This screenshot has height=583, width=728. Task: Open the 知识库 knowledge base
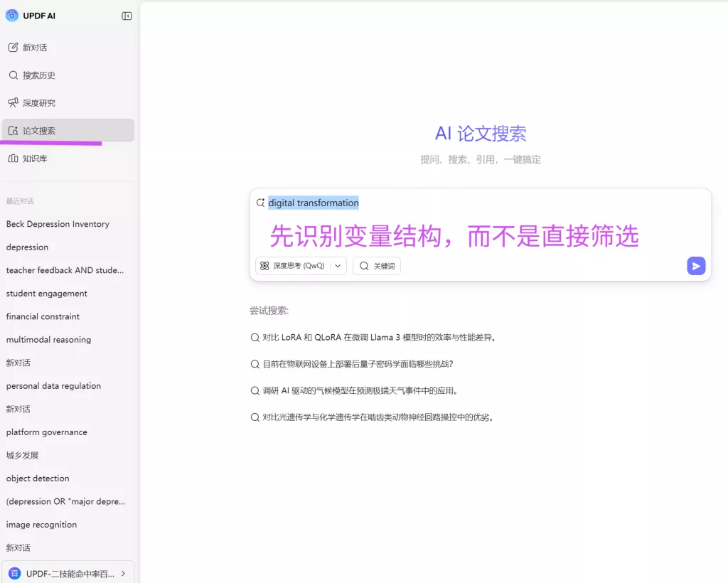(31, 158)
